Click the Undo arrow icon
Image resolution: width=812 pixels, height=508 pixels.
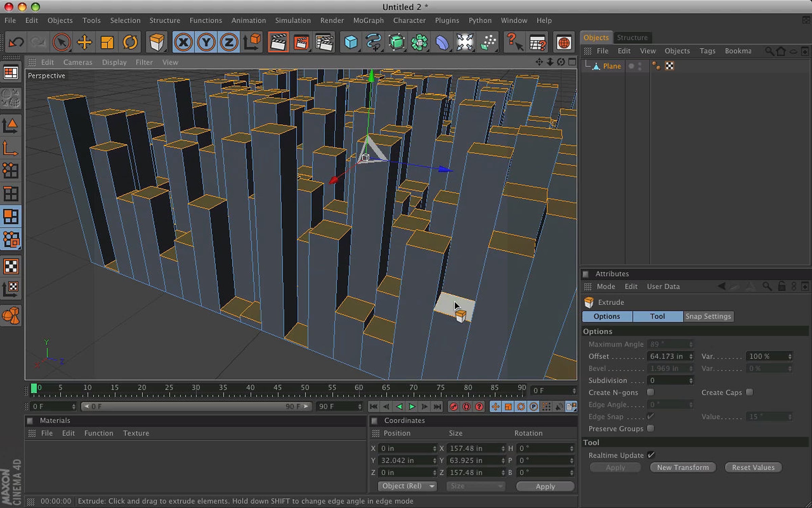[x=16, y=43]
